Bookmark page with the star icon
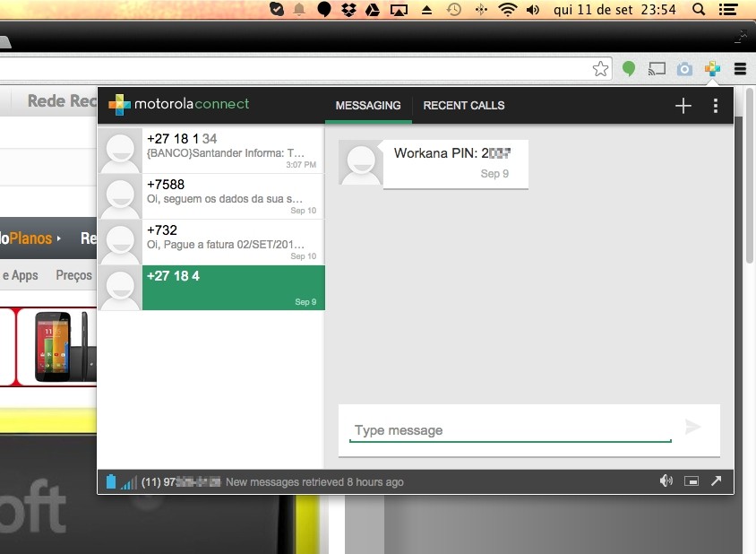756x554 pixels. coord(600,69)
